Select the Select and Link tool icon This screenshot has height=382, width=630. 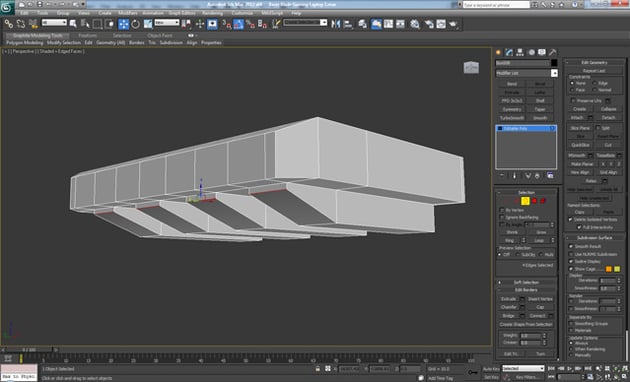tap(8, 24)
